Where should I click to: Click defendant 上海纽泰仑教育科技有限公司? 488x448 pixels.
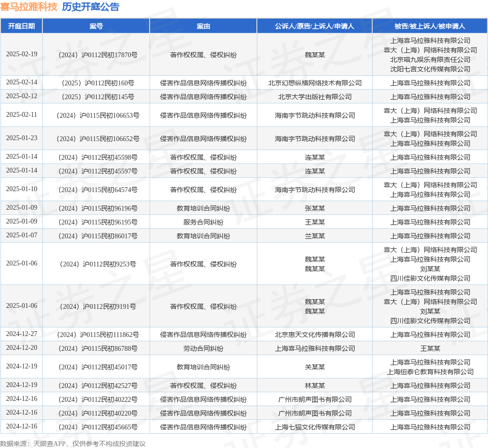(x=430, y=372)
